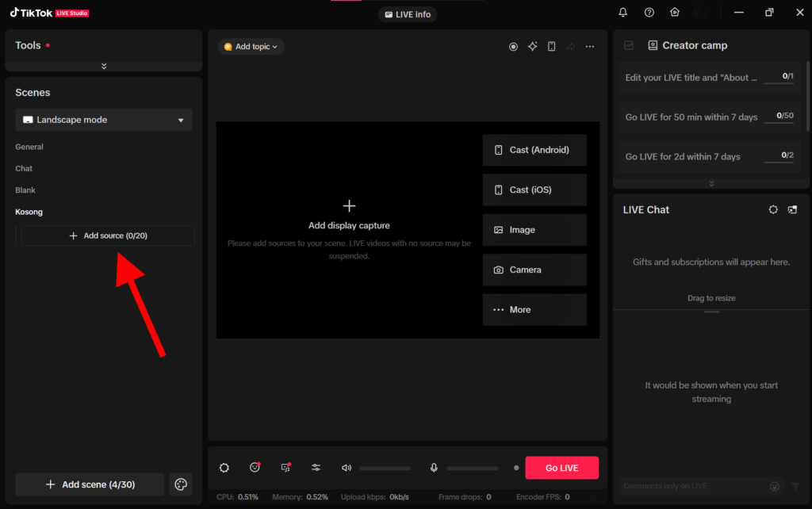
Task: Open LIVE info at top
Action: pos(408,14)
